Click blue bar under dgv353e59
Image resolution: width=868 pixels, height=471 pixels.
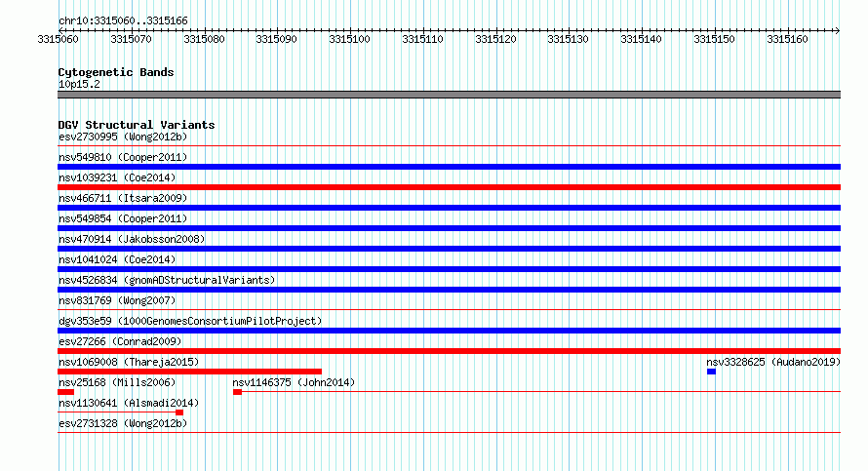coord(449,331)
